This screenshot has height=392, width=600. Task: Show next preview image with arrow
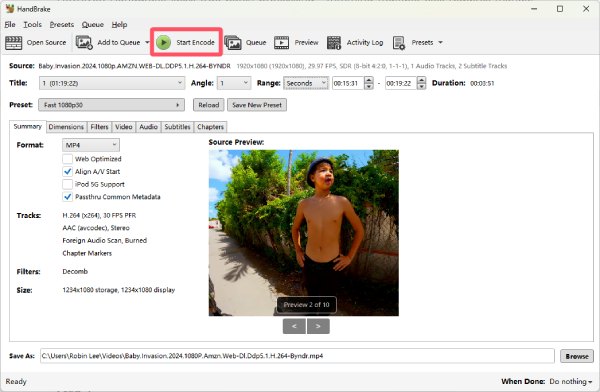click(318, 326)
